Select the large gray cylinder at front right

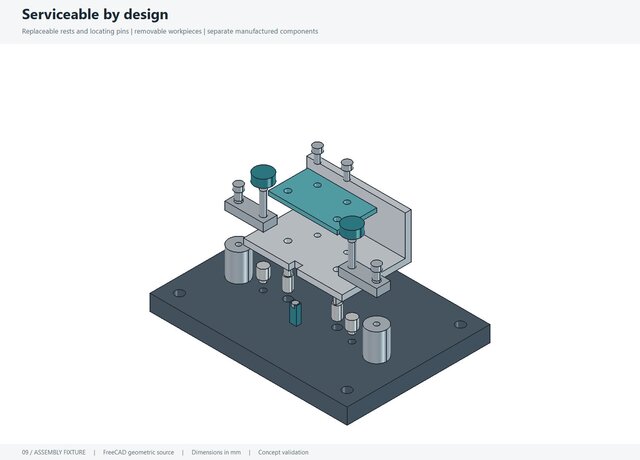(376, 340)
